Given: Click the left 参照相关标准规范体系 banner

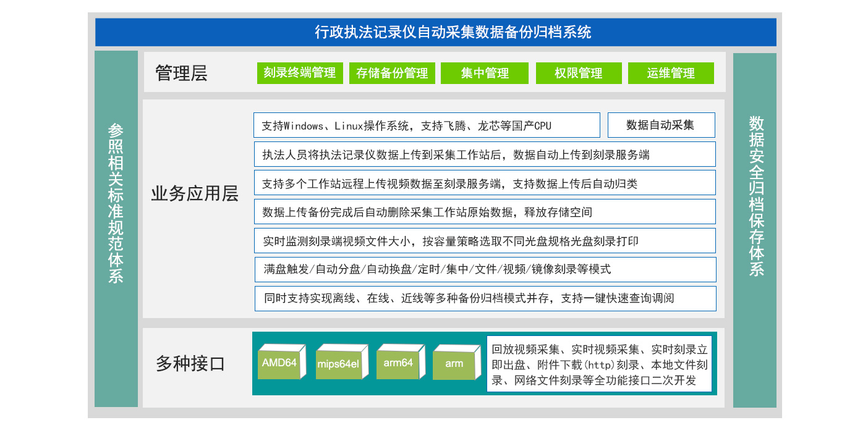Looking at the screenshot, I should pos(116,229).
